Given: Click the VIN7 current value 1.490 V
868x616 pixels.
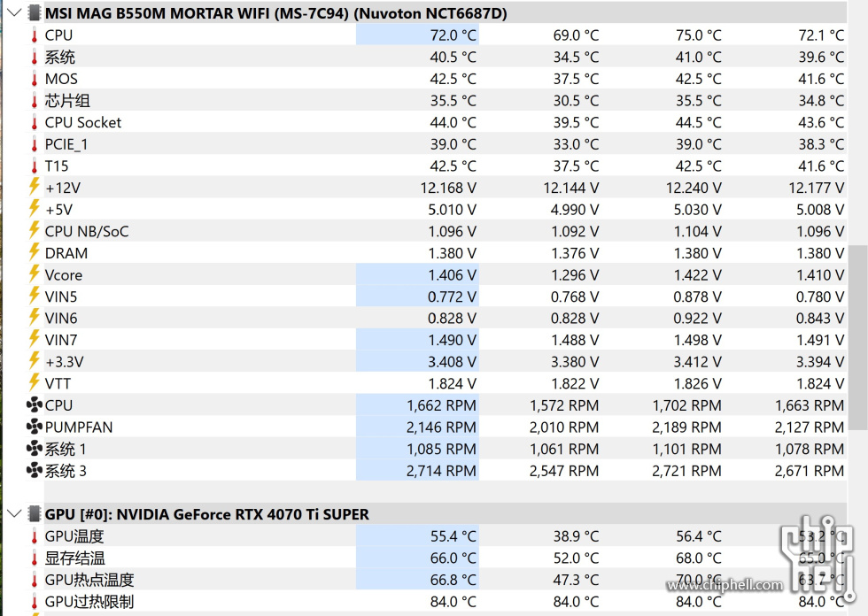Looking at the screenshot, I should [x=452, y=340].
